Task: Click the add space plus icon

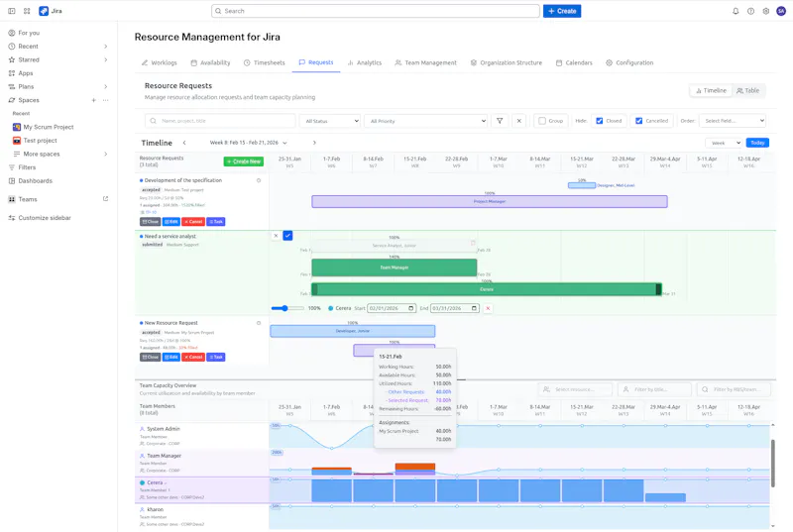Action: (93, 100)
